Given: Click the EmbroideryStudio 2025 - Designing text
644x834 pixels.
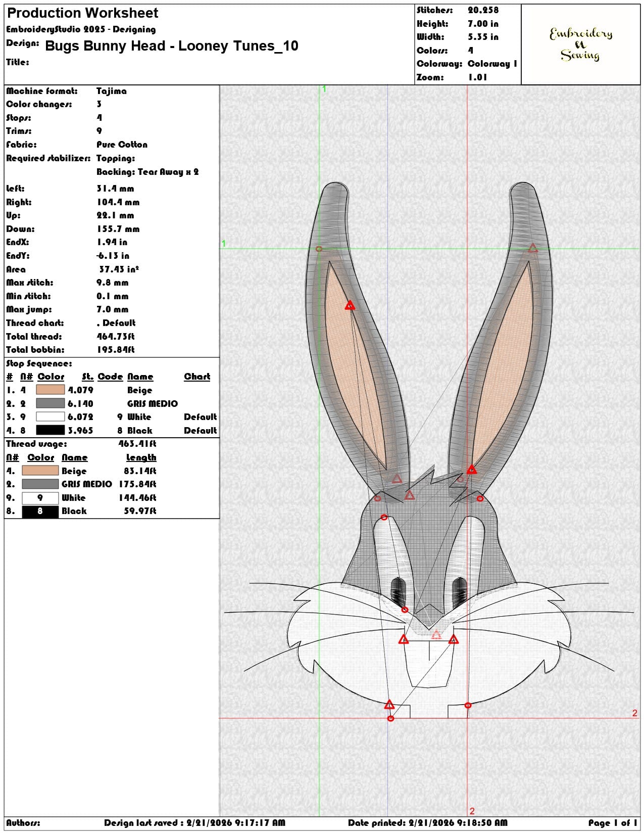Looking at the screenshot, I should point(81,29).
